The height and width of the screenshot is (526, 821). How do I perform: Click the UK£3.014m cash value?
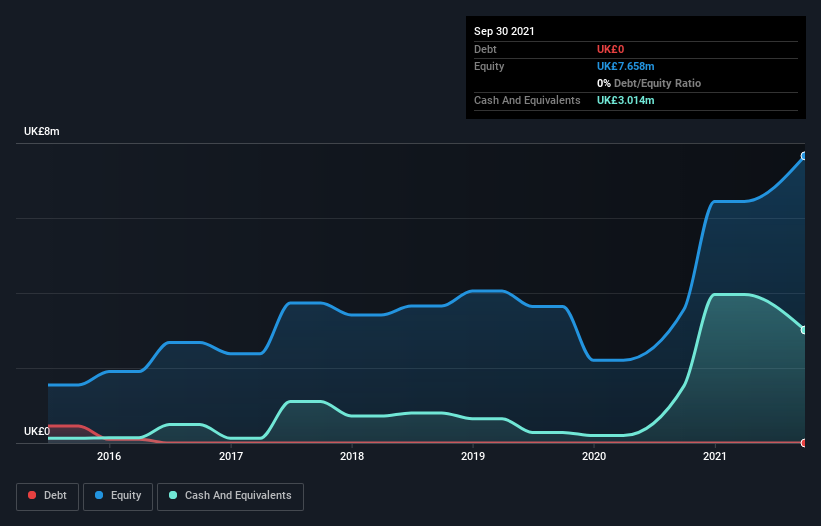point(626,100)
